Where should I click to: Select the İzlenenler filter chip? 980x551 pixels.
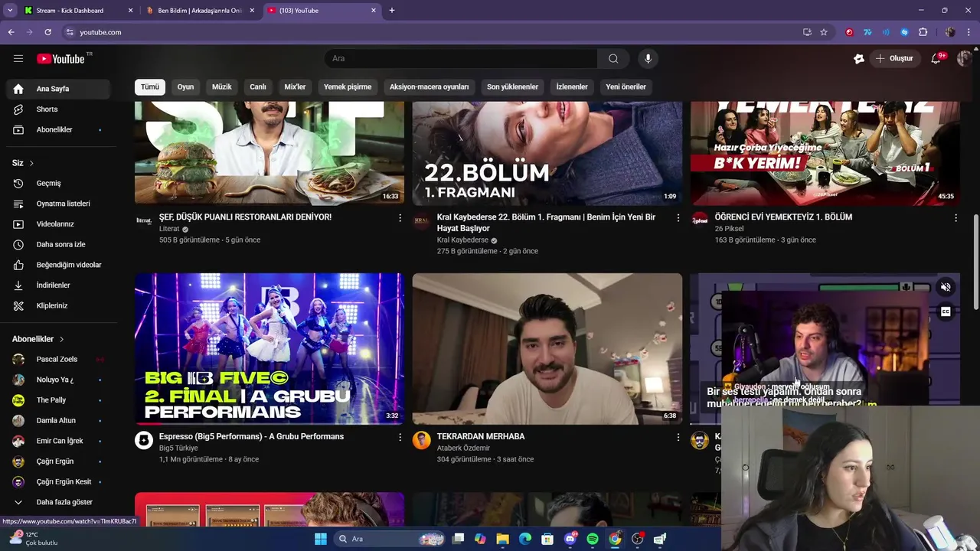[572, 86]
